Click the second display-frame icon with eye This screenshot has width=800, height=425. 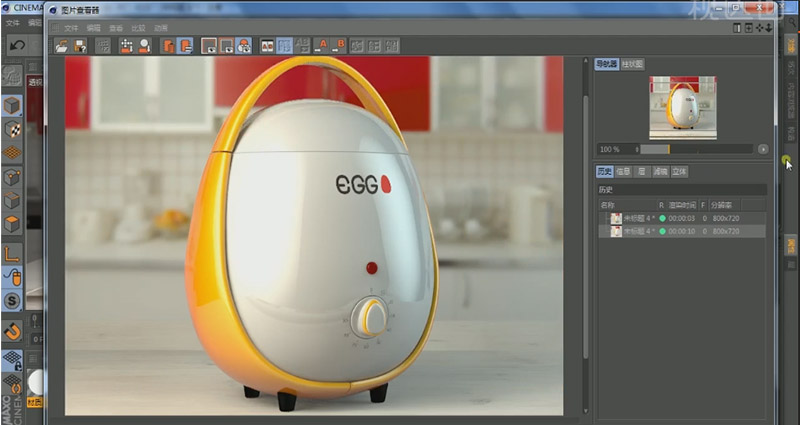click(227, 46)
